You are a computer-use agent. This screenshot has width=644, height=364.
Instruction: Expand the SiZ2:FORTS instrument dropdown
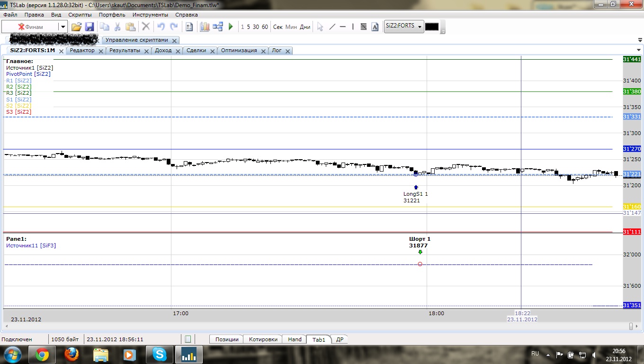(420, 27)
